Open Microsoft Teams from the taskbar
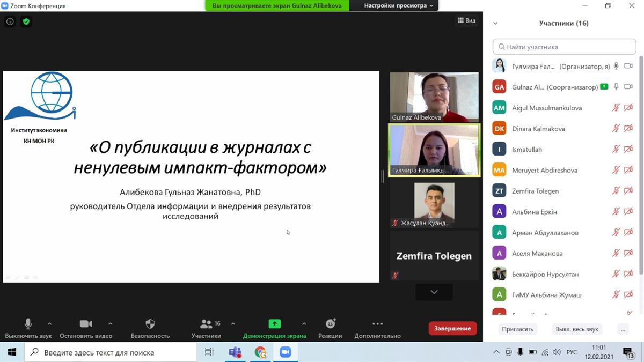 coord(235,352)
